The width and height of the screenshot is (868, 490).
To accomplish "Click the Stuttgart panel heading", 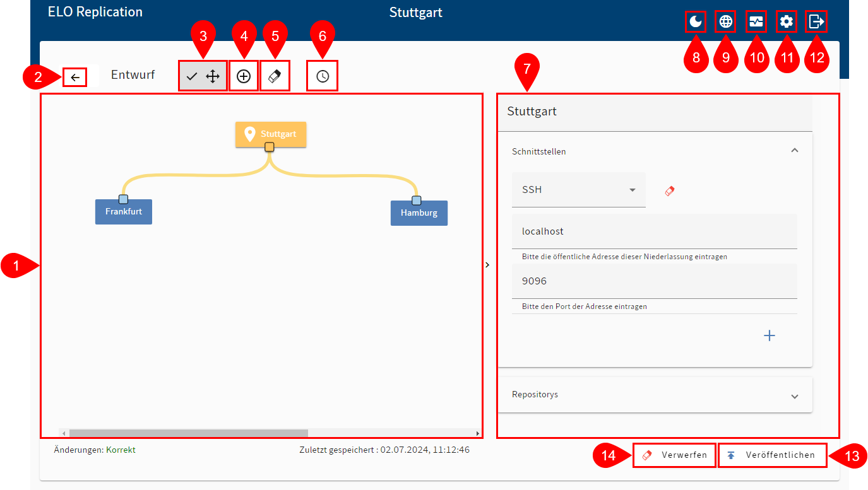I will (x=532, y=112).
